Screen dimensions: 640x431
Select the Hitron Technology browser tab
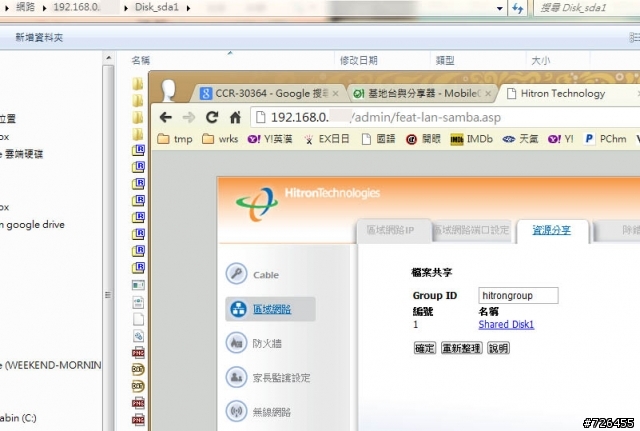click(x=562, y=93)
